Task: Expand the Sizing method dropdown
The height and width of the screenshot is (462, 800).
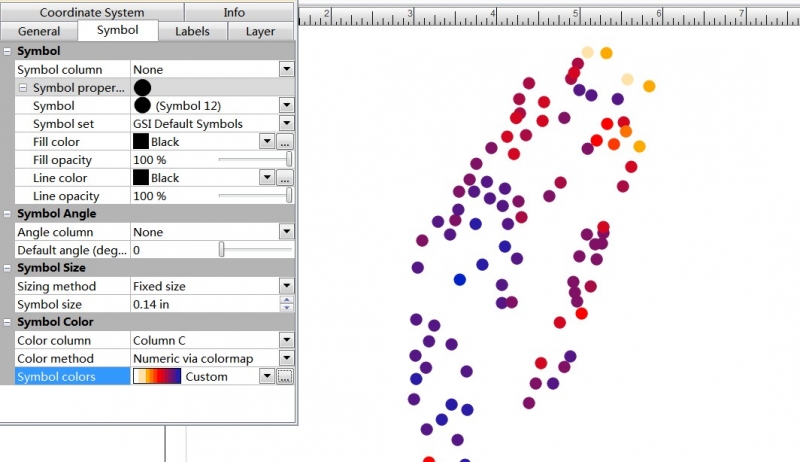Action: pos(286,286)
